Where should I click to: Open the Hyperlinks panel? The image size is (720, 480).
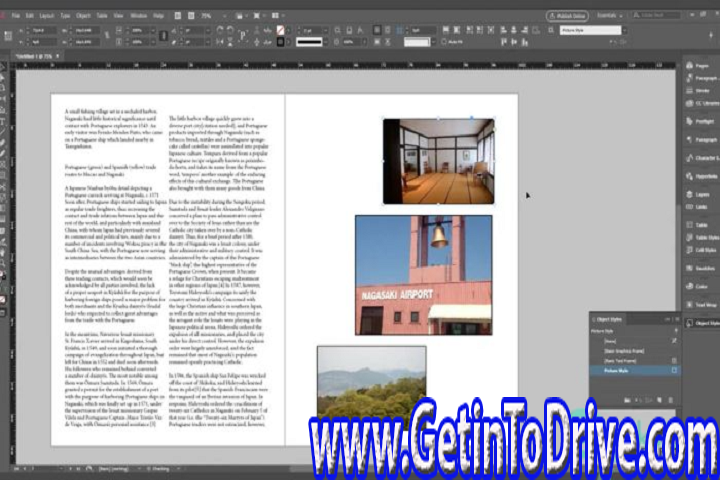(701, 176)
